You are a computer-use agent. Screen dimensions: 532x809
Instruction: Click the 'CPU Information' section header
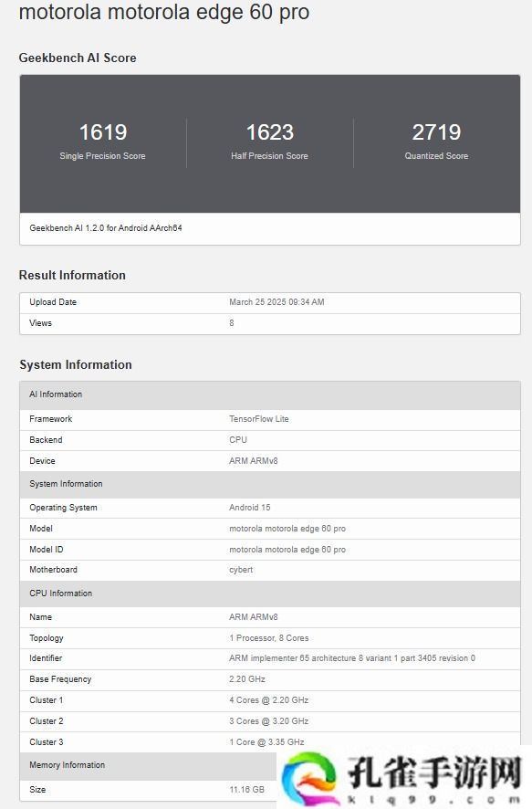(270, 594)
